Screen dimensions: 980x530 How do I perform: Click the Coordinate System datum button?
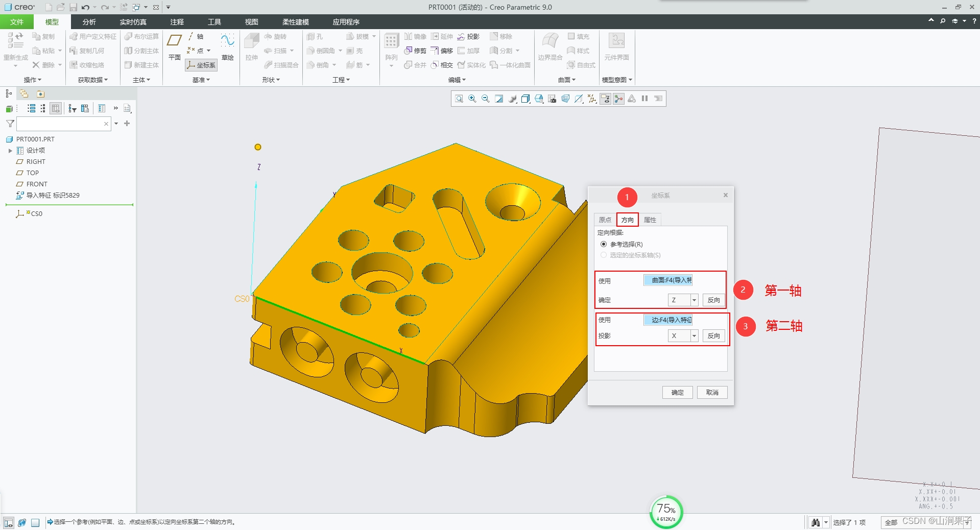pos(201,65)
